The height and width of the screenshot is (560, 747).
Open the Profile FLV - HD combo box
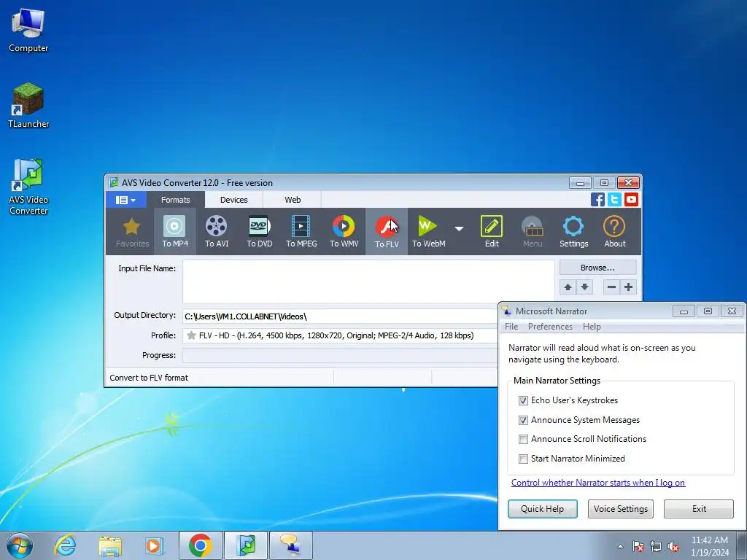point(339,335)
